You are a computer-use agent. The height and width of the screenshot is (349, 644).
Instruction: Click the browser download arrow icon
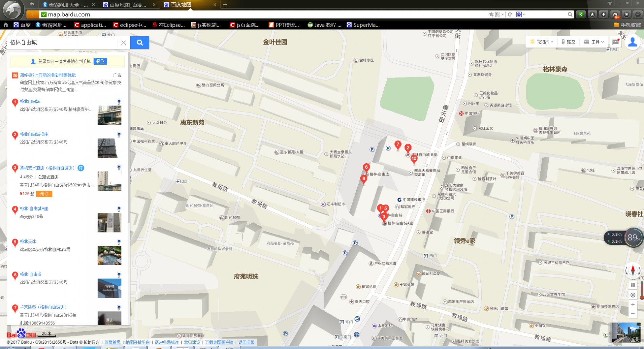tap(604, 14)
